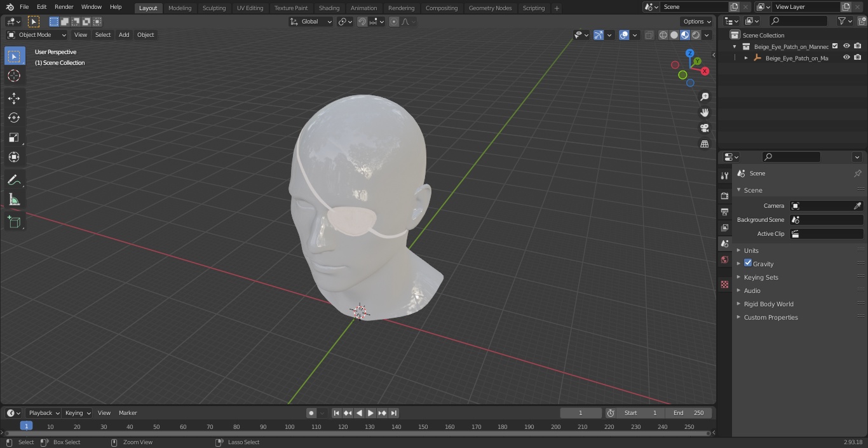This screenshot has height=448, width=868.
Task: Select the Scale tool
Action: (x=14, y=137)
